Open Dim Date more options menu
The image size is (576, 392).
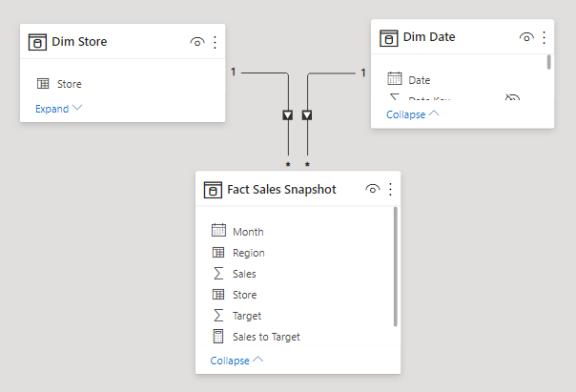[x=544, y=37]
